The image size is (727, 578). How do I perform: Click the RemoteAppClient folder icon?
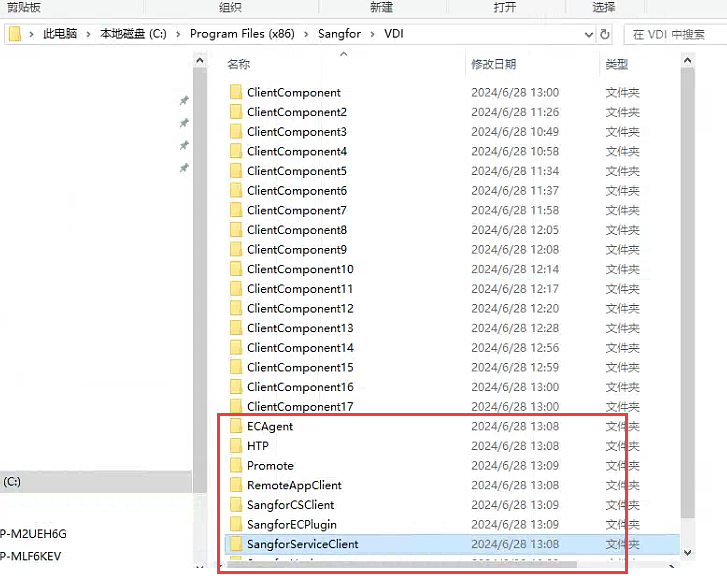236,484
